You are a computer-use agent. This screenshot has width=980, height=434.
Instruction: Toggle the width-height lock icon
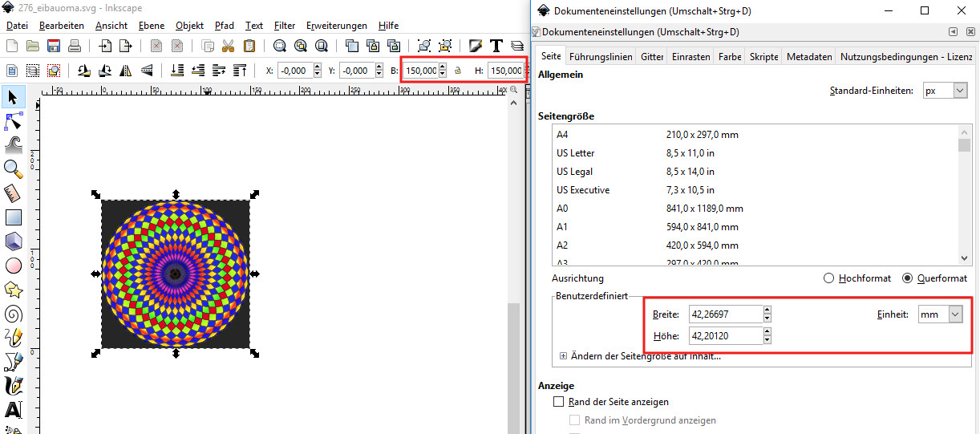coord(458,71)
